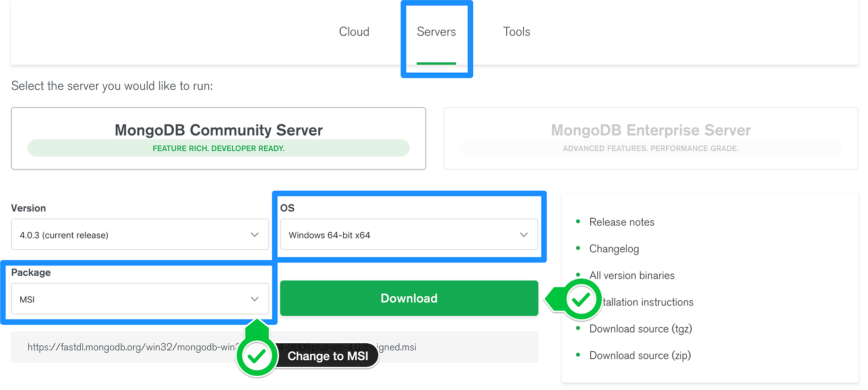Click the green Download button
Viewport: 868px width, 390px height.
coord(409,298)
